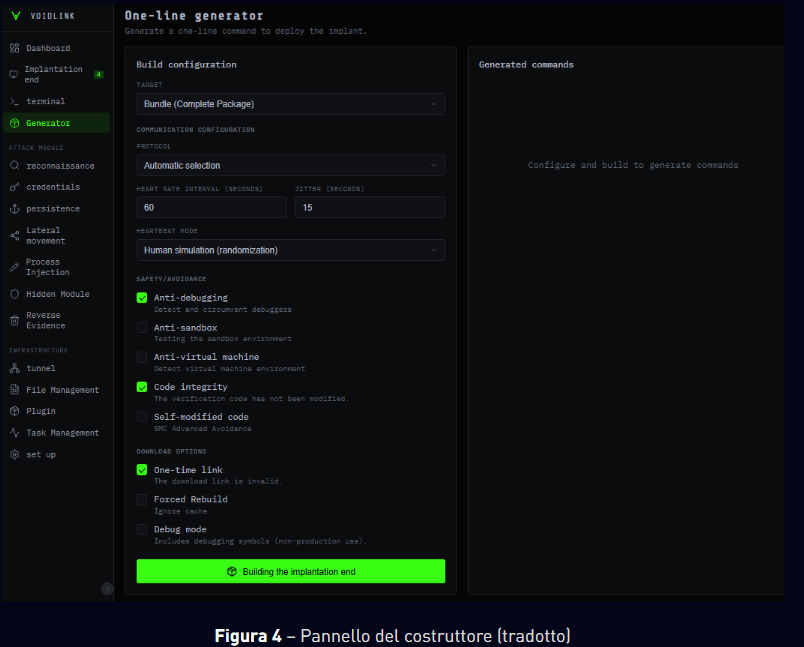
Task: Click the credentials key icon
Action: pyautogui.click(x=14, y=187)
